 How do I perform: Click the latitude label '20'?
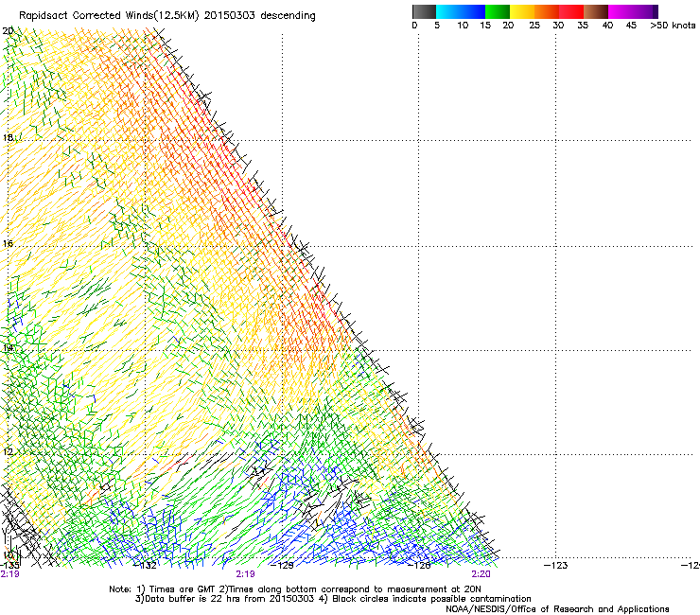[8, 31]
